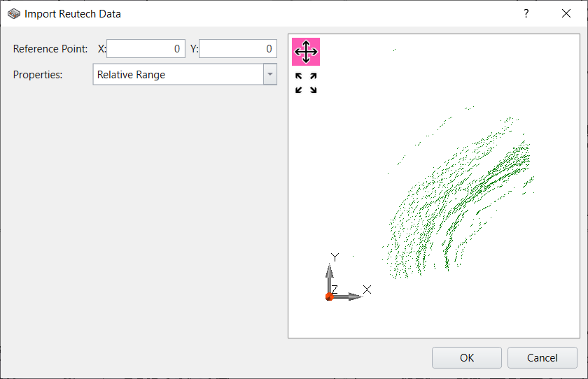Open the Properties dropdown arrow
588x379 pixels.
click(270, 74)
